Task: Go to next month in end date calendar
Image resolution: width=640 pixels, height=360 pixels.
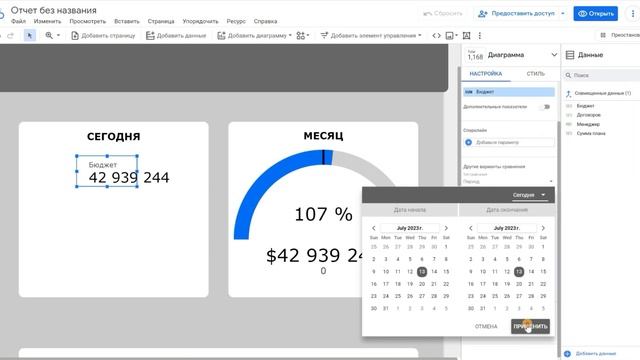Action: tap(543, 228)
